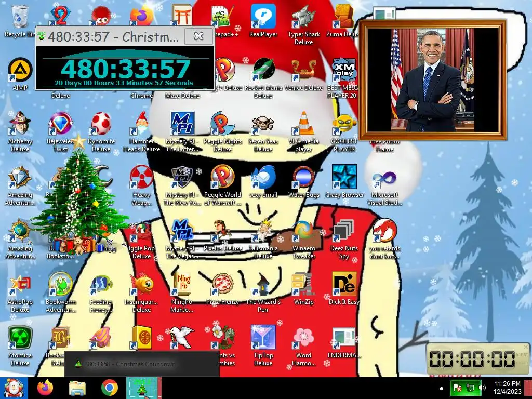Launch TipTop Deluxe
The height and width of the screenshot is (399, 532).
263,347
